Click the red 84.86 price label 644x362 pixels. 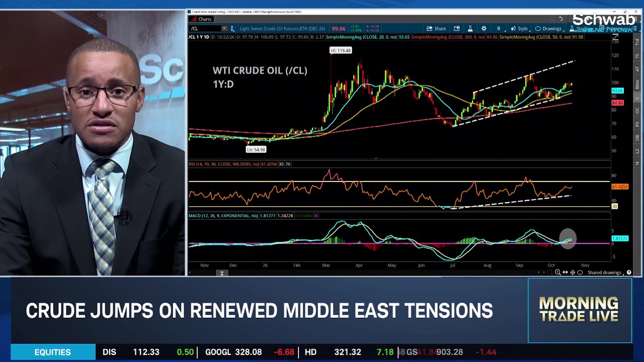[x=617, y=103]
